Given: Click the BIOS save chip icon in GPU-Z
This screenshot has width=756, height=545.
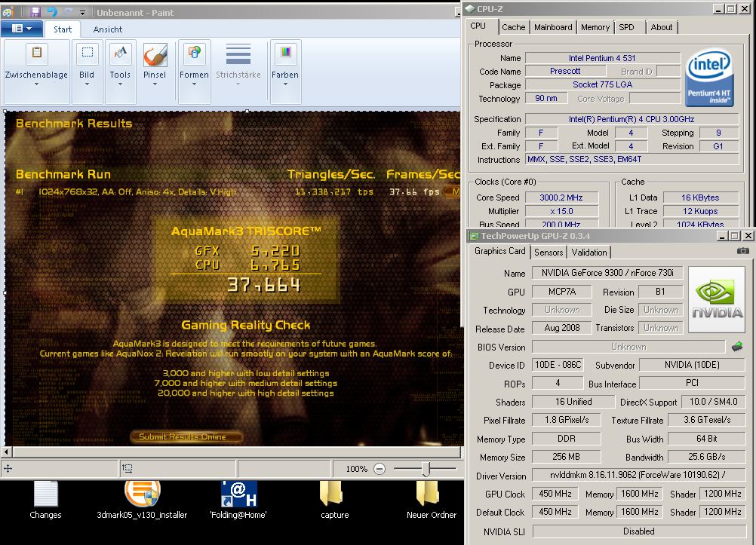Looking at the screenshot, I should coord(737,347).
